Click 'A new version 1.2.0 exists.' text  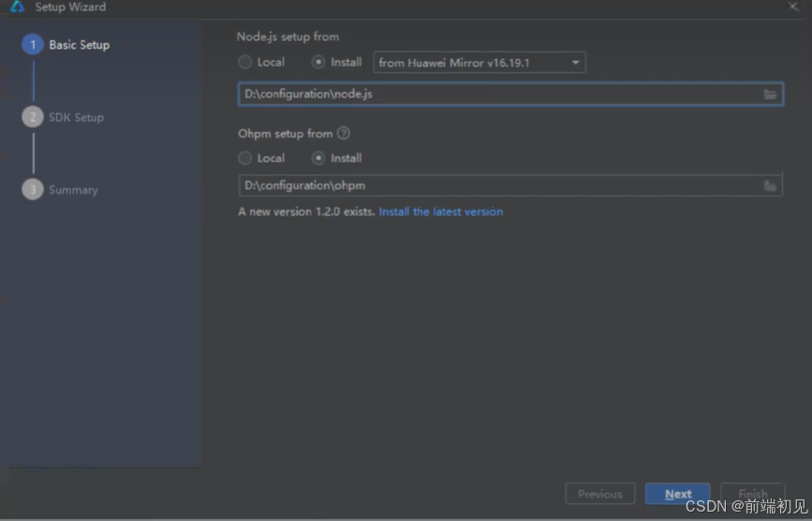(306, 211)
